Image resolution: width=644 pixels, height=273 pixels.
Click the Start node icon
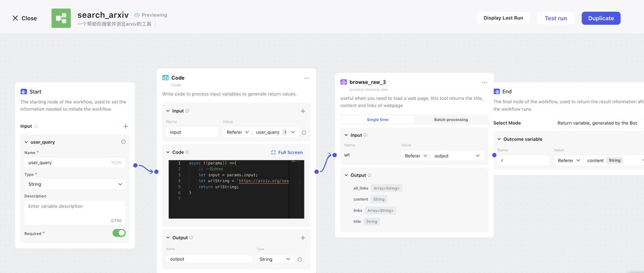tap(24, 92)
